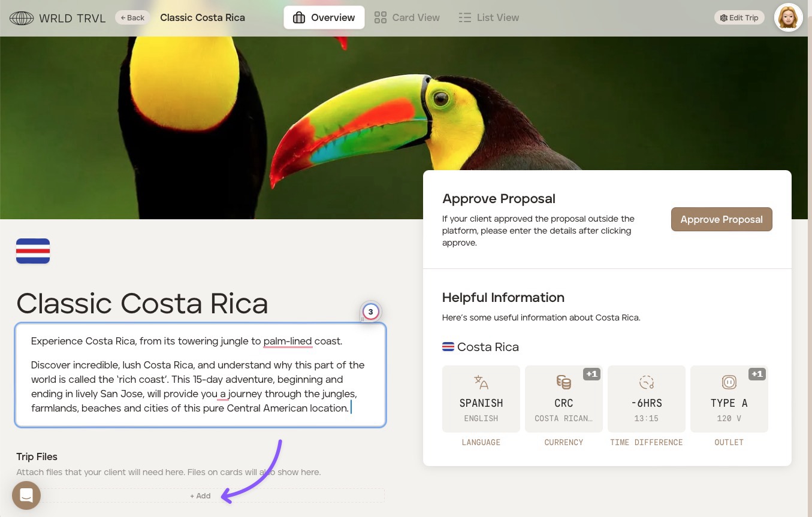The width and height of the screenshot is (812, 517).
Task: Add a trip file with + Add
Action: point(200,495)
